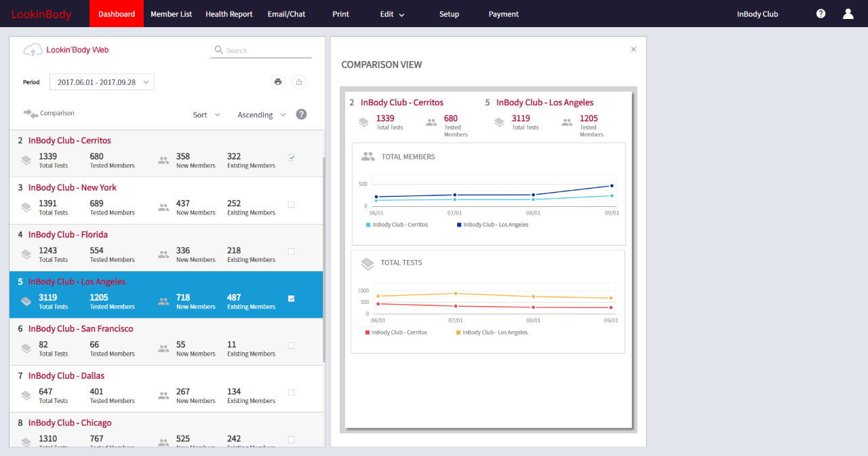
Task: Click the stack icon in San Francisco row
Action: pos(26,348)
